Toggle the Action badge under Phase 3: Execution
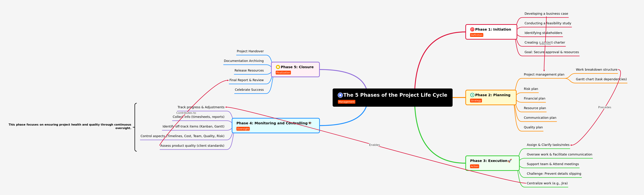Screen dimensions: 644x195 point(474,166)
